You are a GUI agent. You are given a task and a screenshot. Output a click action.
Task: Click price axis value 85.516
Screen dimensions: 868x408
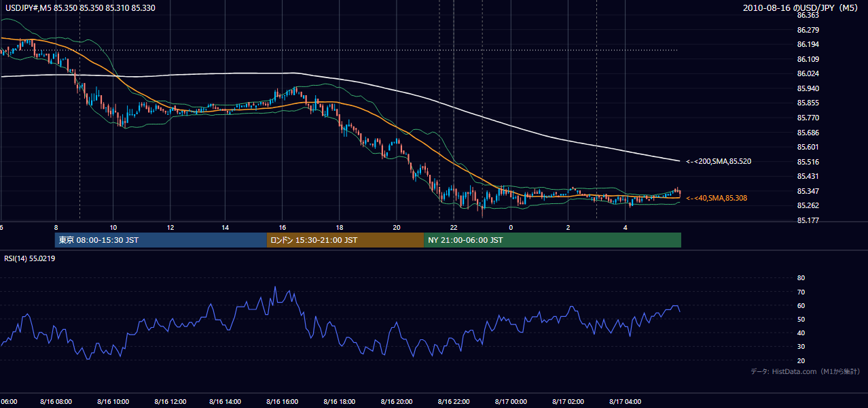tap(808, 162)
